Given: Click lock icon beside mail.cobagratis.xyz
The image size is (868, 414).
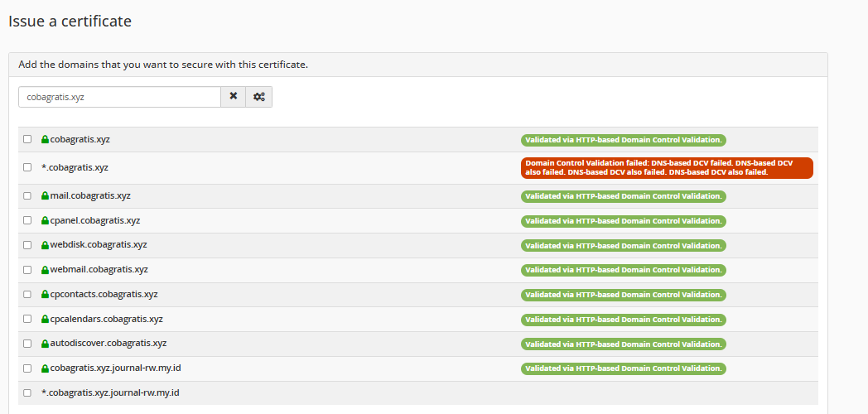Looking at the screenshot, I should click(x=46, y=196).
